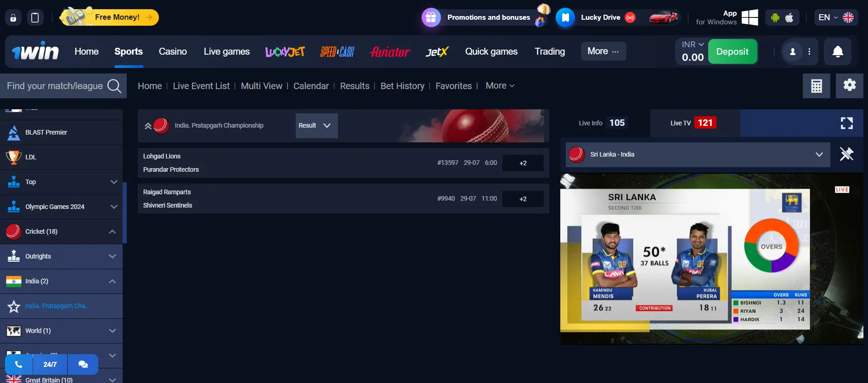Expand the Outrights section
This screenshot has width=868, height=383.
(61, 256)
